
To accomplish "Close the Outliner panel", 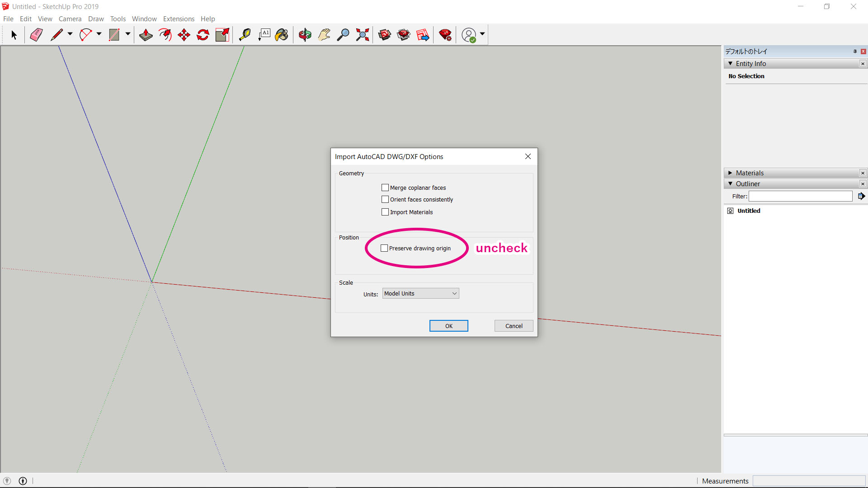I will point(863,184).
